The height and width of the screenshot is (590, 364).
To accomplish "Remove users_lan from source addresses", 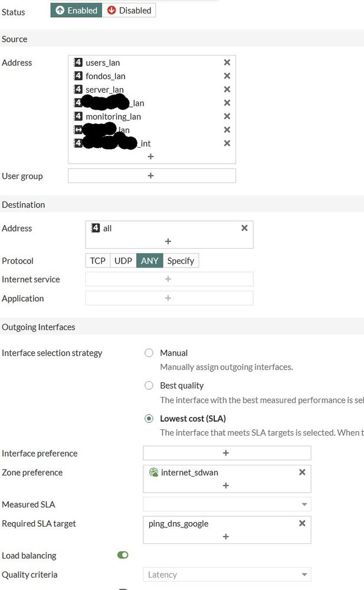I will (x=227, y=63).
